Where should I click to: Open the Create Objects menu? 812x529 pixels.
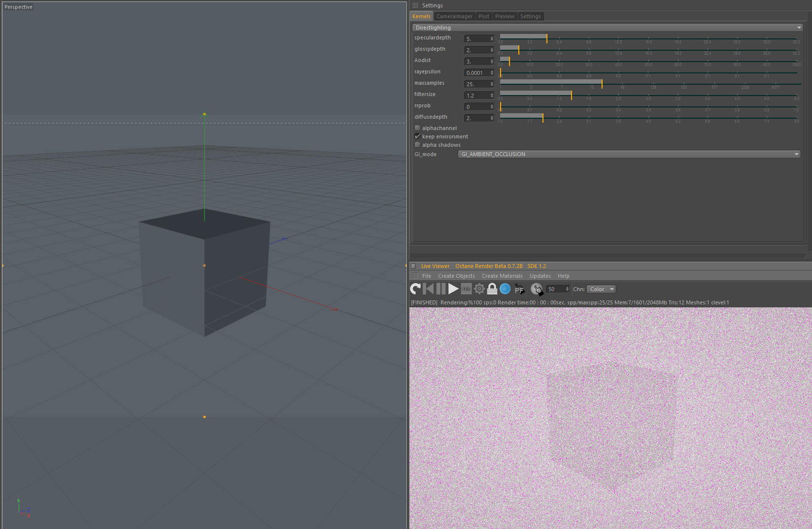(x=456, y=276)
